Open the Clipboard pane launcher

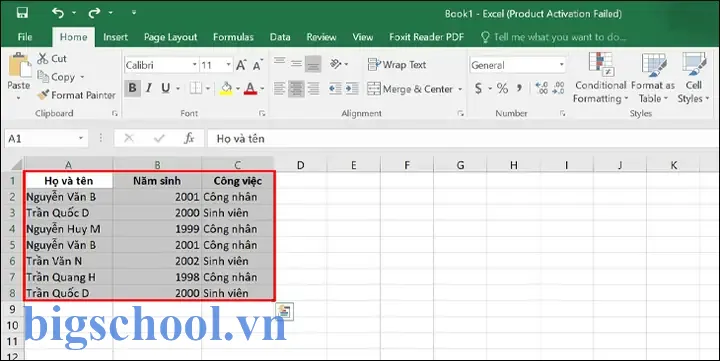pos(114,113)
